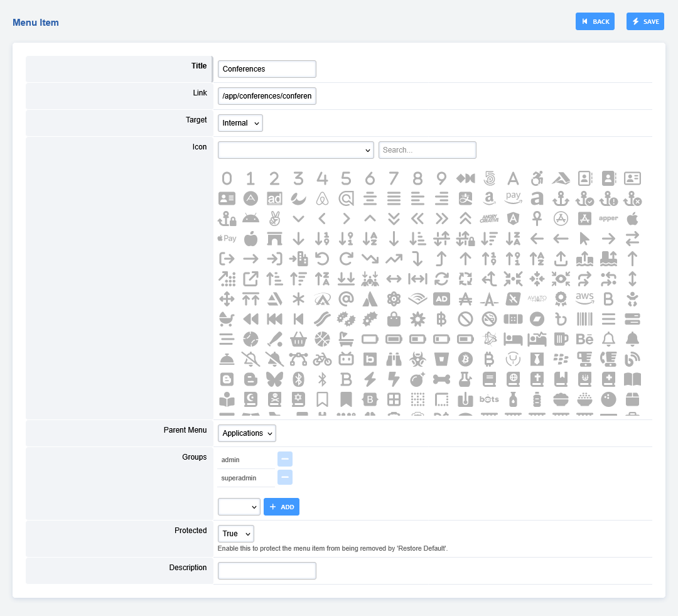
Task: Focus the icon Search field
Action: coord(427,150)
